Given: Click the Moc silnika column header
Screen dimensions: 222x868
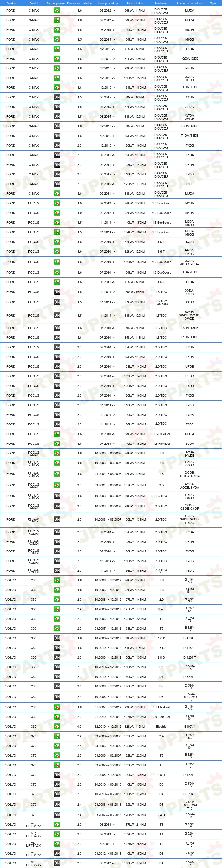Looking at the screenshot, I should coord(135,3).
